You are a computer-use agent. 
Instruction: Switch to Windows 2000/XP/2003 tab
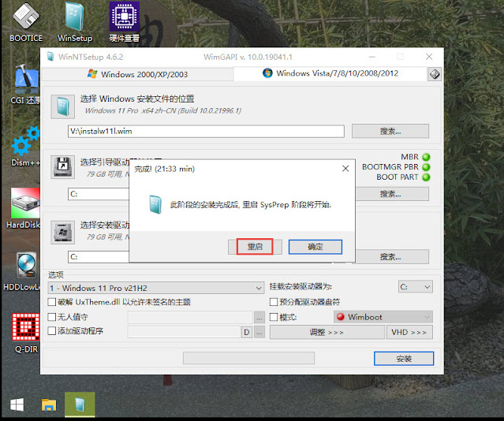click(137, 74)
